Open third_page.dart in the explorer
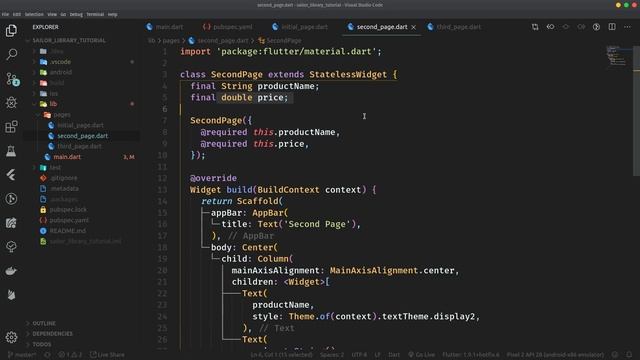 (x=80, y=146)
